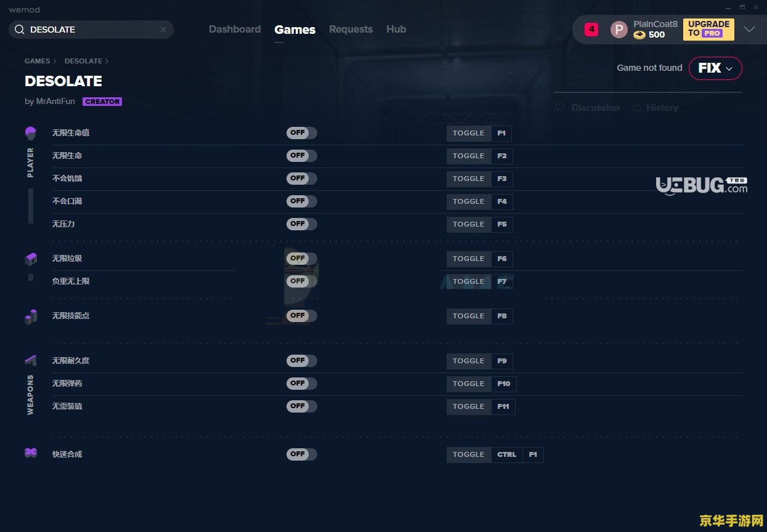Viewport: 767px width, 532px height.
Task: Enable the 不会口渴 switch
Action: (x=302, y=201)
